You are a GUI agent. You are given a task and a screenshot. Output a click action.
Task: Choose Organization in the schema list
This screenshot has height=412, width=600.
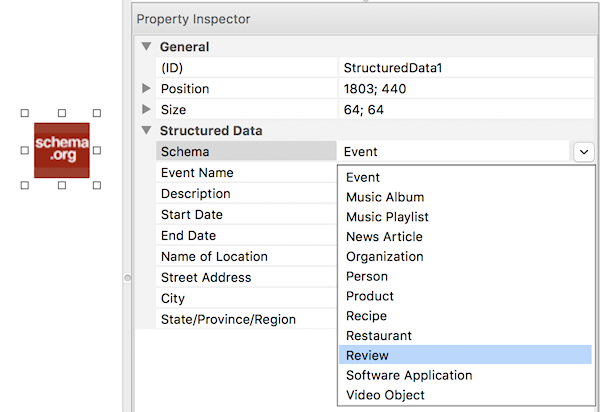tap(384, 256)
